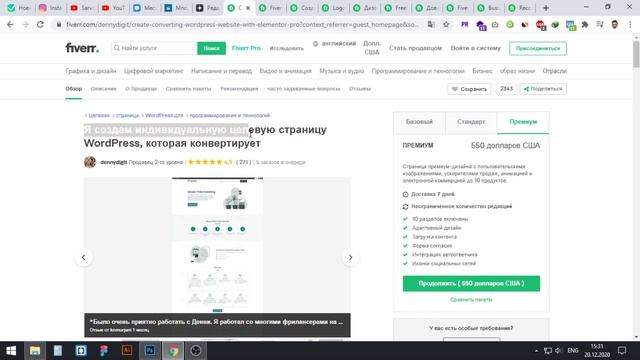Screen dimensions: 640x360
Task: Jump to the О Продавце section
Action: pos(141,89)
